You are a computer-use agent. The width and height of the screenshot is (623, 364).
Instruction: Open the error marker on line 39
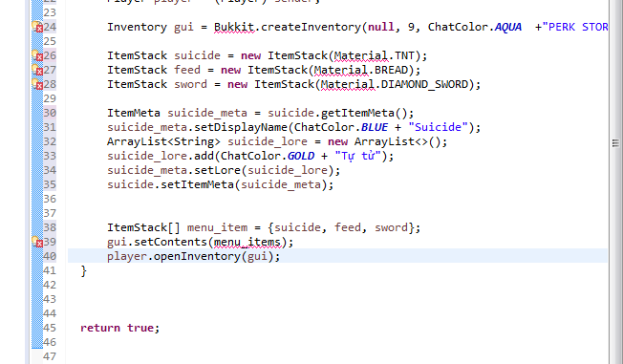37,242
